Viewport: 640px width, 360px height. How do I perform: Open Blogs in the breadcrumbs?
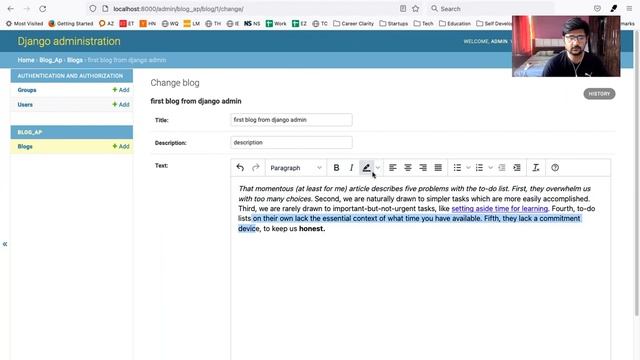pos(75,60)
